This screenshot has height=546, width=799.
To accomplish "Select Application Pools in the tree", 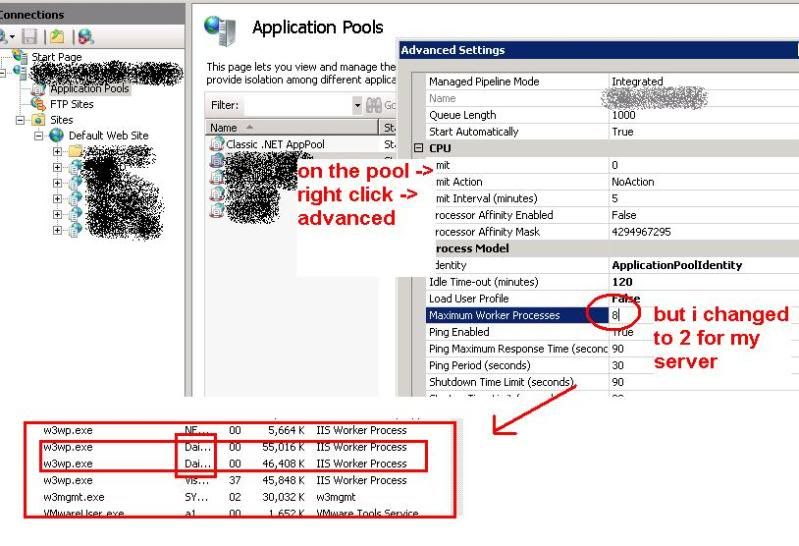I will (89, 88).
